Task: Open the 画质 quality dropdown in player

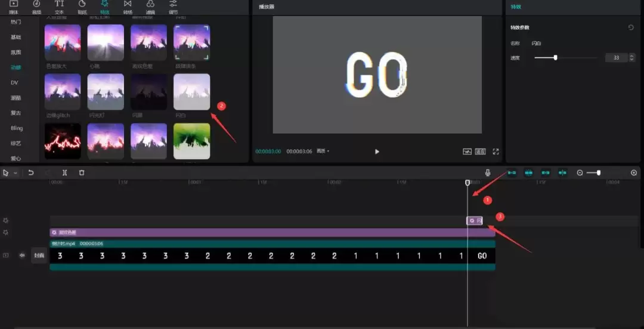Action: tap(323, 151)
